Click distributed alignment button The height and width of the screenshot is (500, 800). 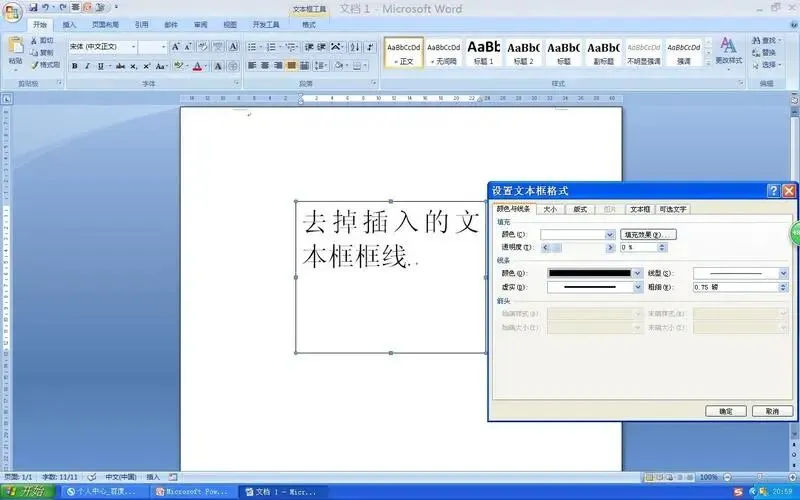tap(305, 66)
